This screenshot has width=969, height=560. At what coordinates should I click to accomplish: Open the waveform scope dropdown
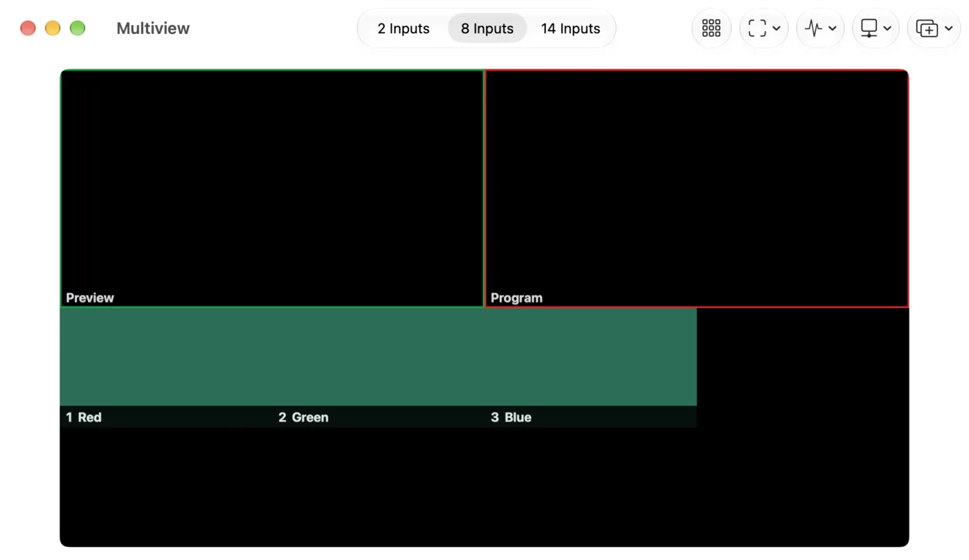click(820, 28)
